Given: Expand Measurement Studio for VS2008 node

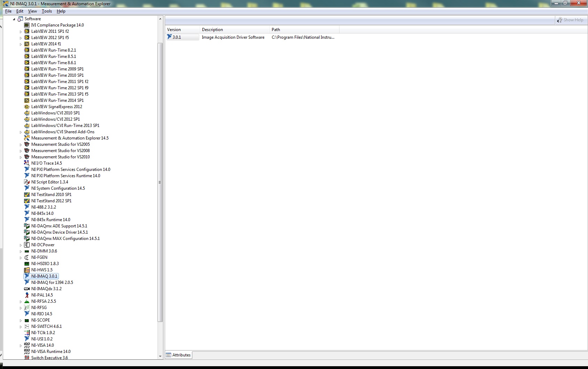Looking at the screenshot, I should (21, 151).
